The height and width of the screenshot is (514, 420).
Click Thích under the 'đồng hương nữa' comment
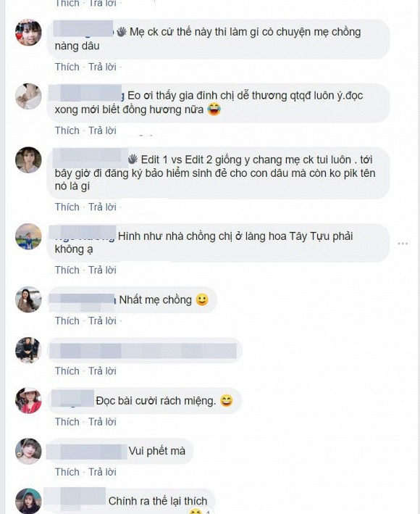point(67,130)
